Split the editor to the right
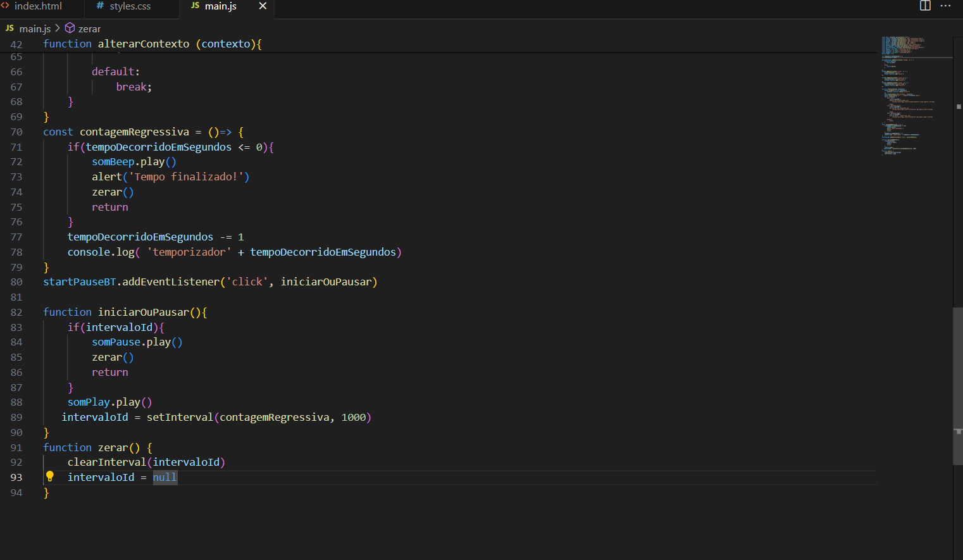 coord(925,6)
